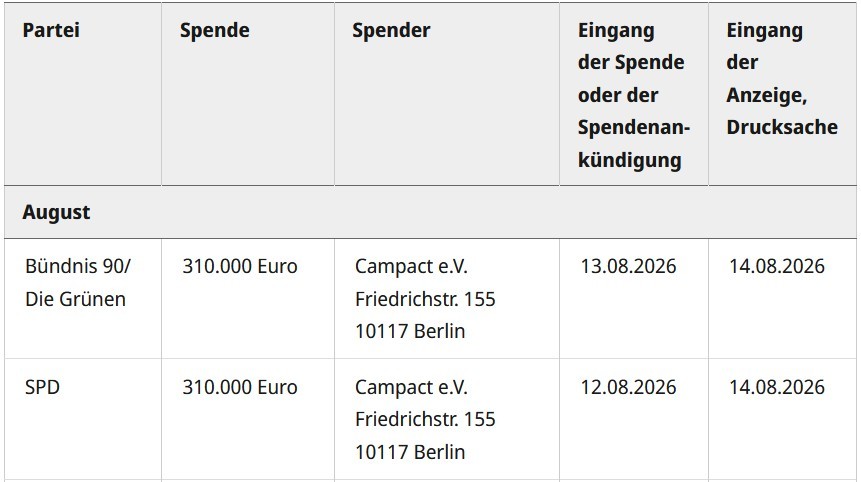
Task: Click 10117 Berlin in the SPD row
Action: pyautogui.click(x=410, y=452)
